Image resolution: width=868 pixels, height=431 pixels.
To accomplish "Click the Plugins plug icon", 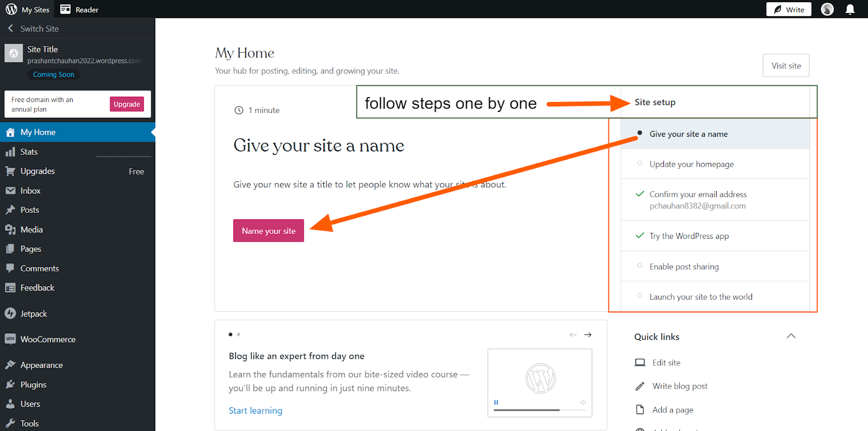I will (x=10, y=384).
